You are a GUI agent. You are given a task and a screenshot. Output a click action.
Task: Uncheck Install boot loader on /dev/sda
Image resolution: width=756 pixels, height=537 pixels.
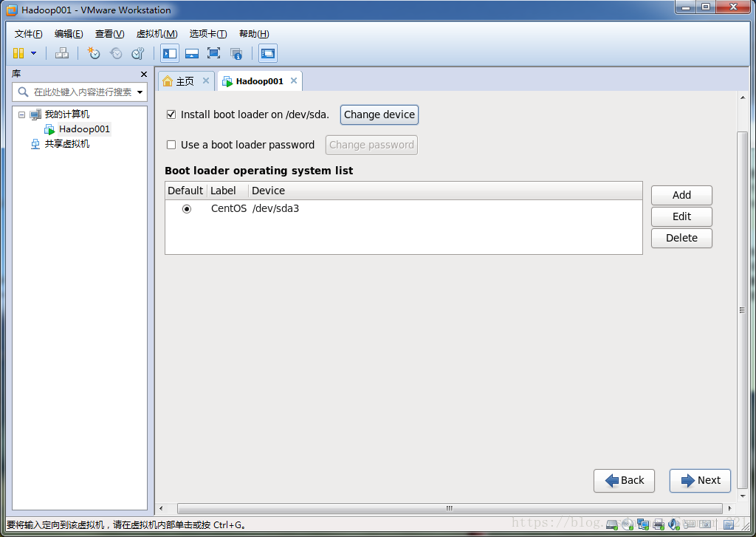point(171,114)
